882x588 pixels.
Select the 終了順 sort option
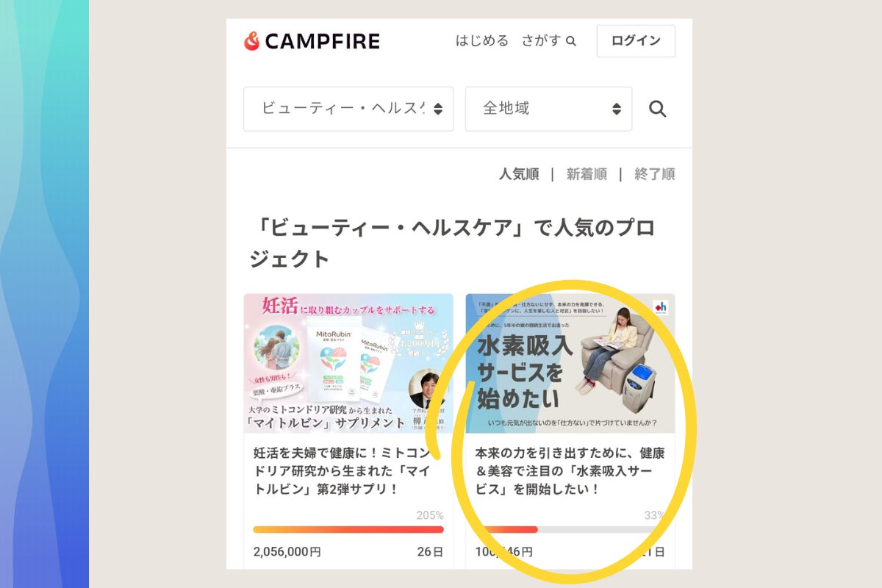pyautogui.click(x=655, y=174)
